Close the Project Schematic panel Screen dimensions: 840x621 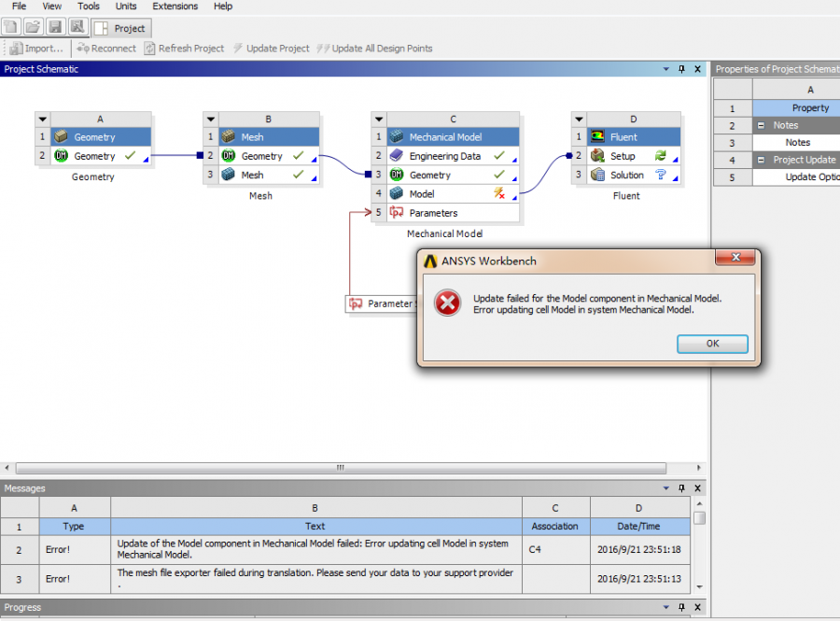coord(697,69)
